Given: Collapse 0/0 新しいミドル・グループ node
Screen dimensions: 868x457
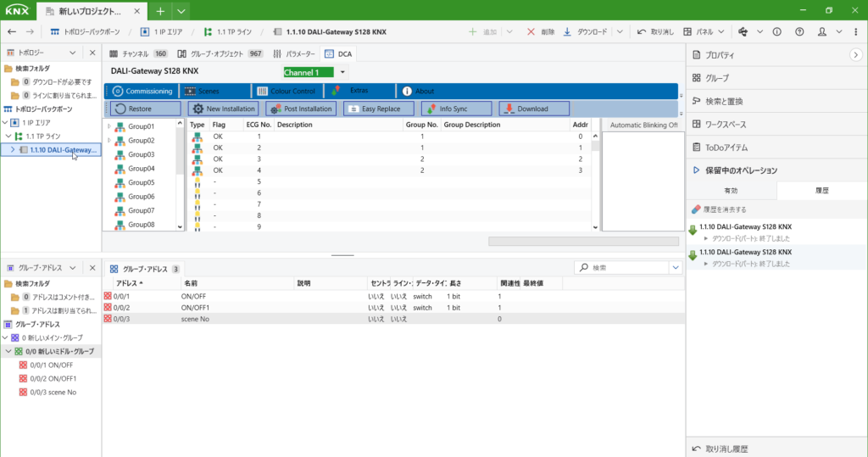Looking at the screenshot, I should pyautogui.click(x=8, y=351).
